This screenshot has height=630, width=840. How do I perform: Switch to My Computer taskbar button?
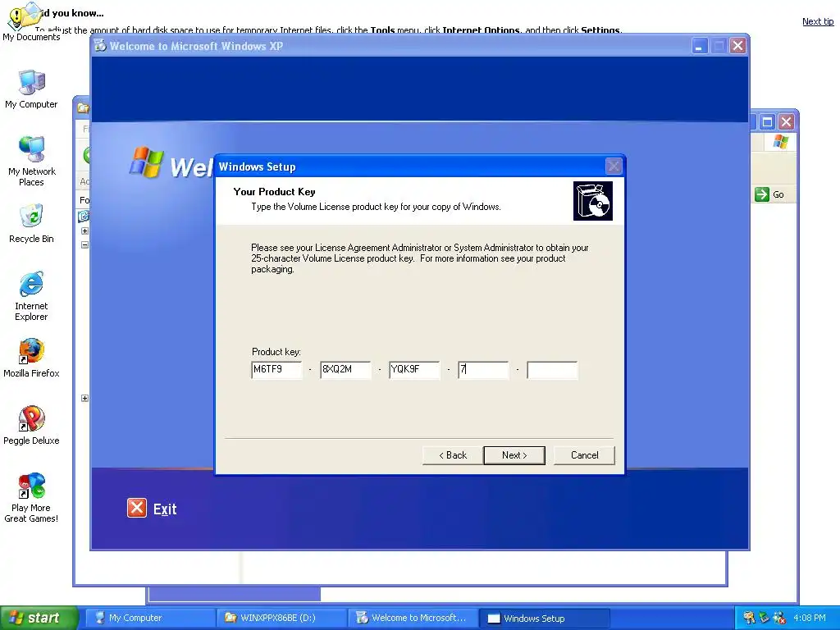point(149,618)
